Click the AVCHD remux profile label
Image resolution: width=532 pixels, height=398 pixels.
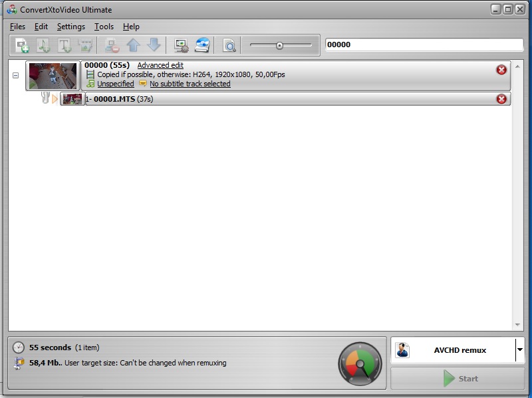tap(460, 350)
